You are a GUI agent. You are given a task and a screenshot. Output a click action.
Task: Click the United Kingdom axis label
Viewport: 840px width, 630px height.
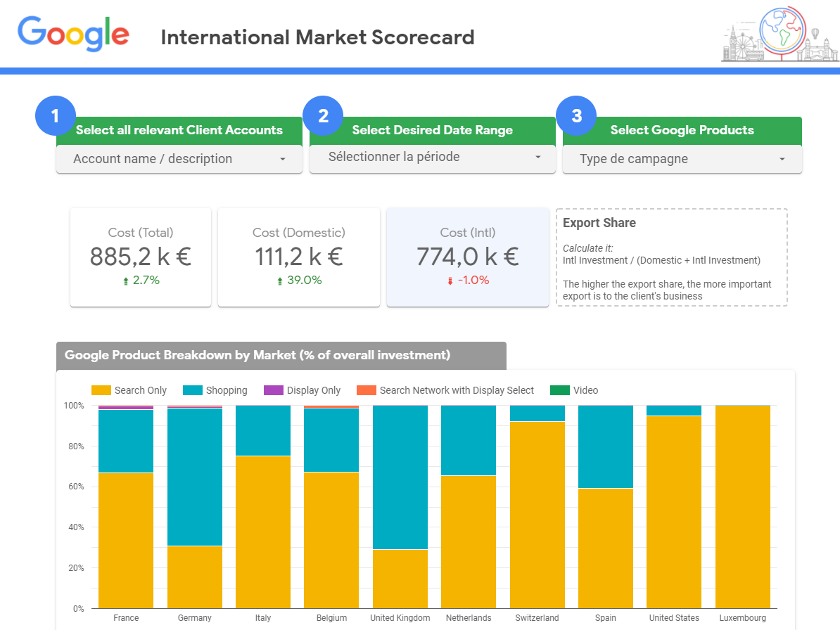click(400, 617)
